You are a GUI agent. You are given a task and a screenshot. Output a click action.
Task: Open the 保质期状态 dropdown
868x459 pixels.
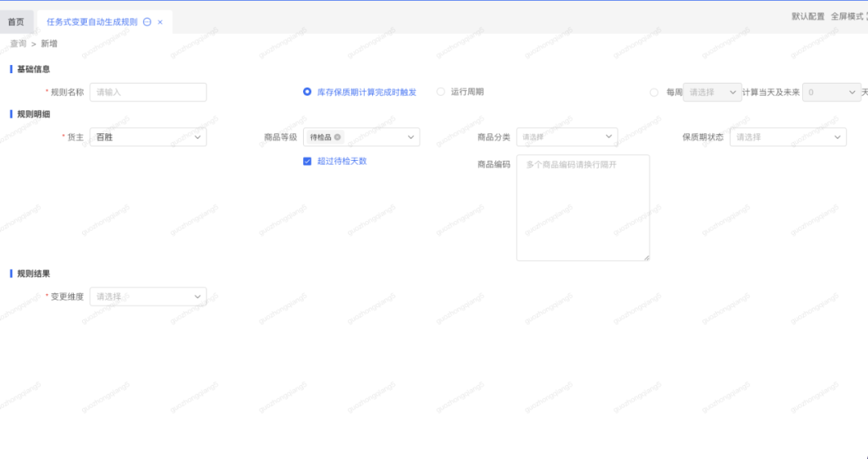click(x=788, y=137)
